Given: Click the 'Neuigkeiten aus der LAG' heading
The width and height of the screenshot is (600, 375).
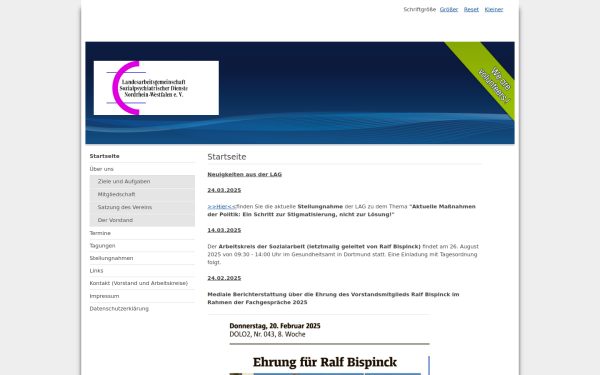Looking at the screenshot, I should [245, 174].
